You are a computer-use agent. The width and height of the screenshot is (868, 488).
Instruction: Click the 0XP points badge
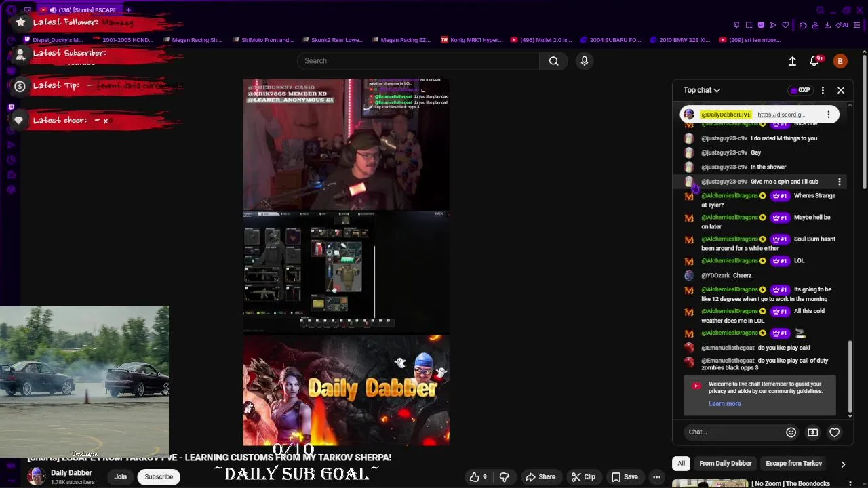pos(800,90)
